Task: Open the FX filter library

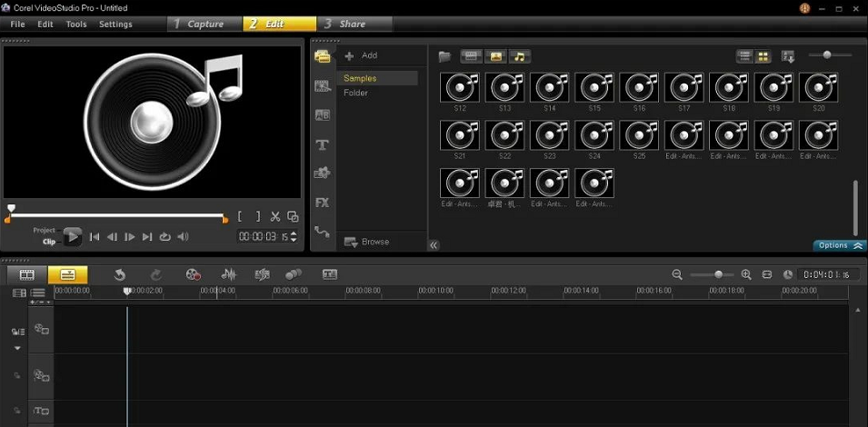Action: [322, 203]
